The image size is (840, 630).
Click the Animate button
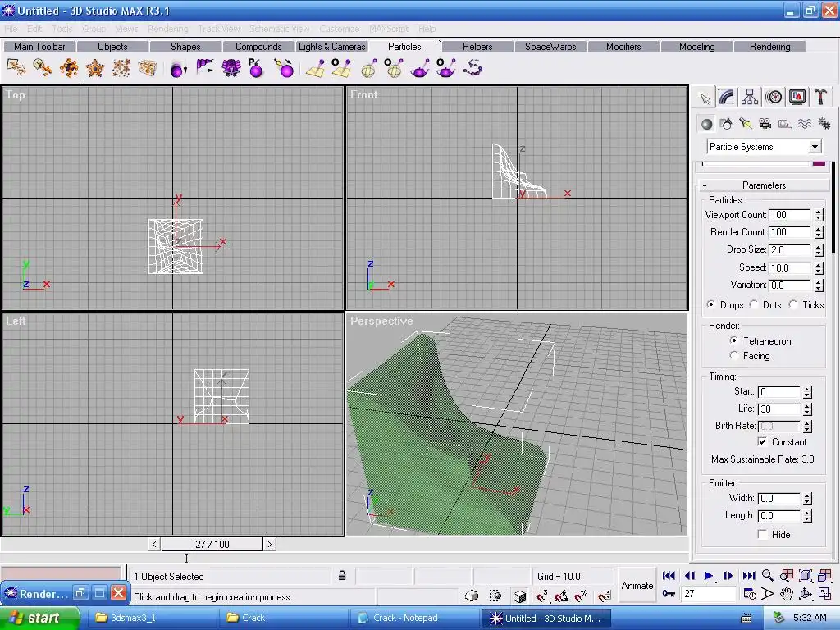[x=637, y=585]
